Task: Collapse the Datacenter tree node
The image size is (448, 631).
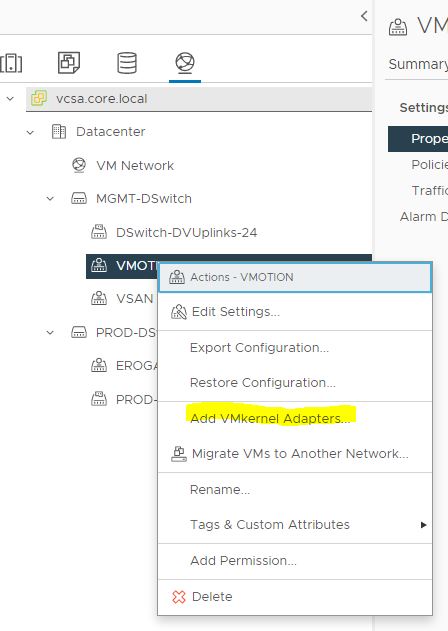Action: click(30, 132)
